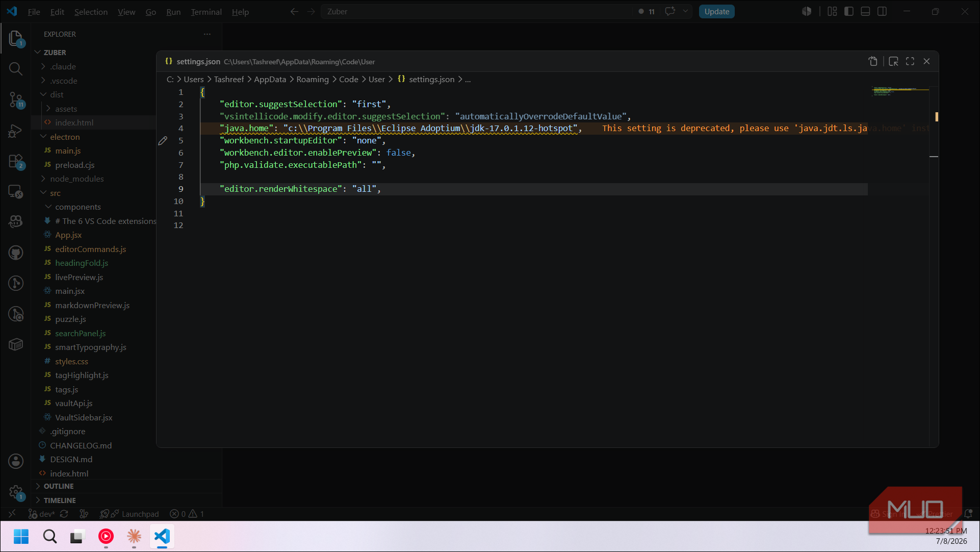This screenshot has height=552, width=980.
Task: Open YouTube Music from taskbar
Action: coord(106,536)
